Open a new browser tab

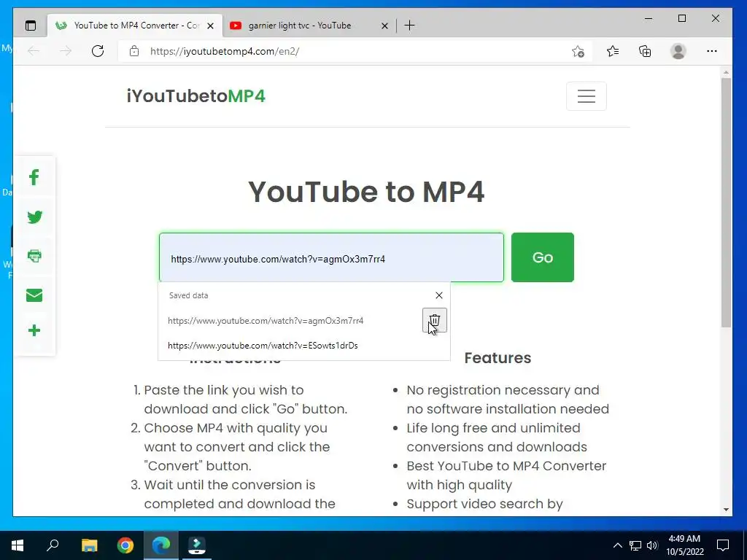pos(410,26)
